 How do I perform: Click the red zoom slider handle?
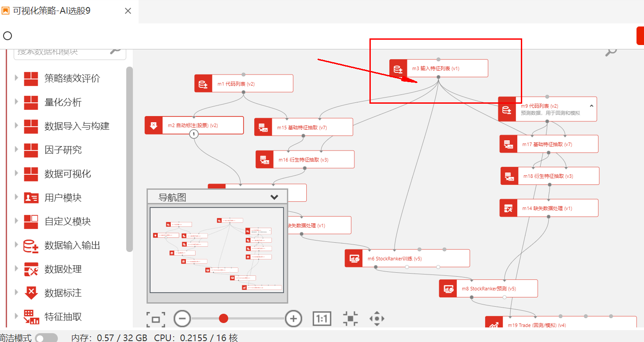point(224,318)
